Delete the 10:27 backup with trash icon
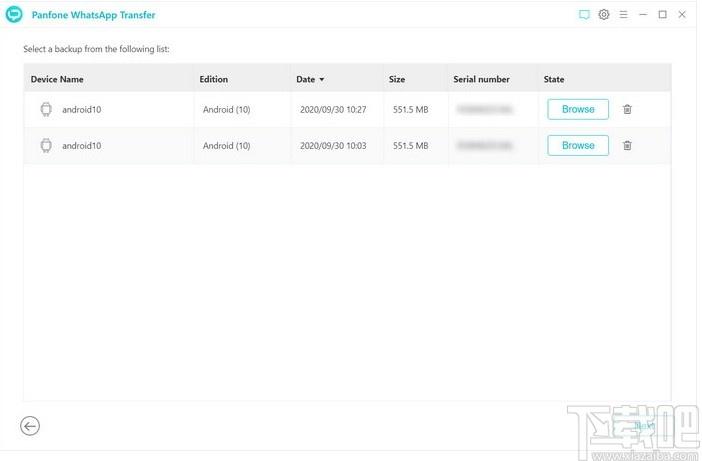Viewport: 702px width, 461px height. click(x=627, y=109)
